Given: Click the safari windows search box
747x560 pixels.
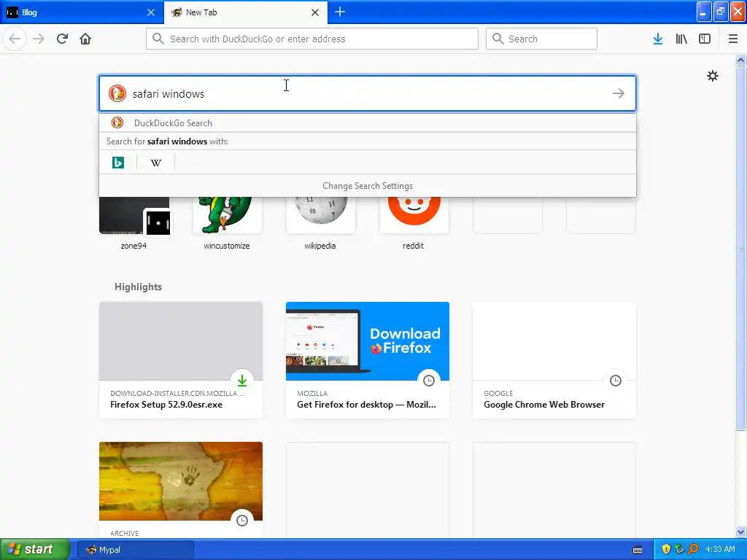Looking at the screenshot, I should 368,93.
